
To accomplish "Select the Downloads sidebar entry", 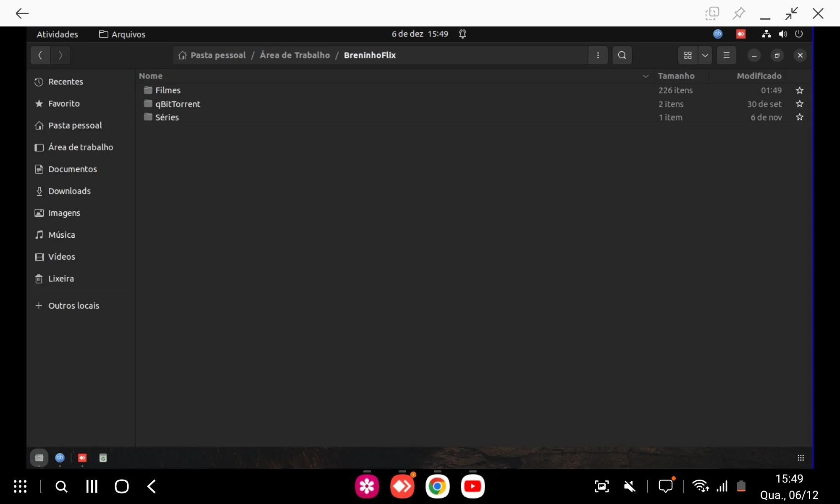I will pos(69,191).
